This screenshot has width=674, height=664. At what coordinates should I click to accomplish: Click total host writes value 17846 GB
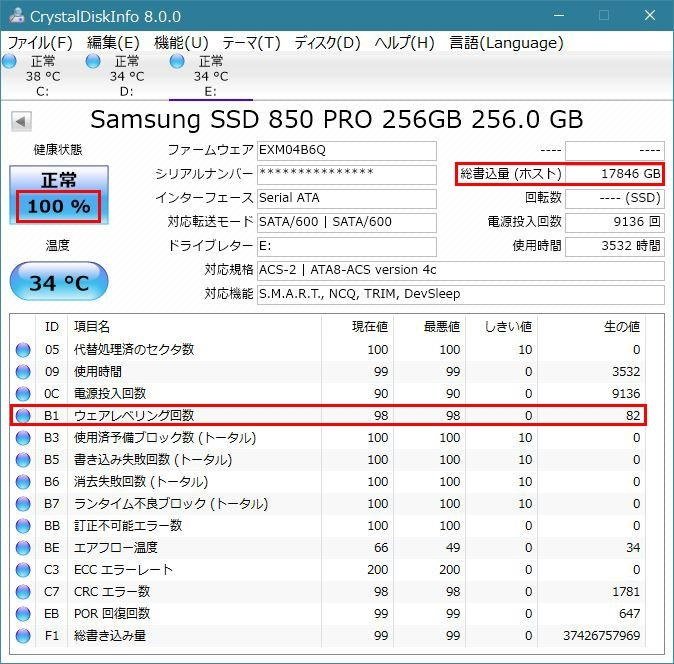pyautogui.click(x=615, y=174)
